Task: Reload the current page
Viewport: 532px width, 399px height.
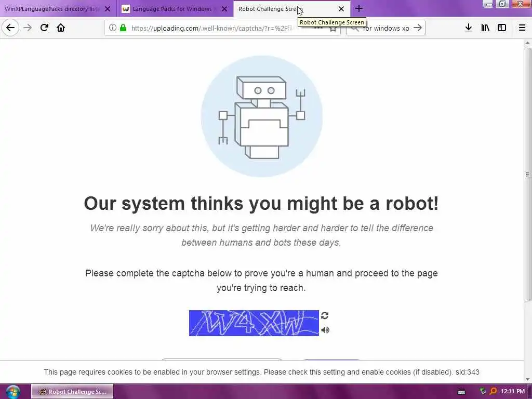Action: pos(44,28)
